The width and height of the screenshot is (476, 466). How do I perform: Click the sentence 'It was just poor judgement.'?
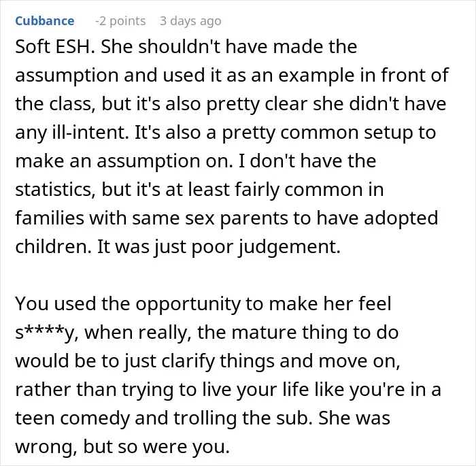coord(218,247)
